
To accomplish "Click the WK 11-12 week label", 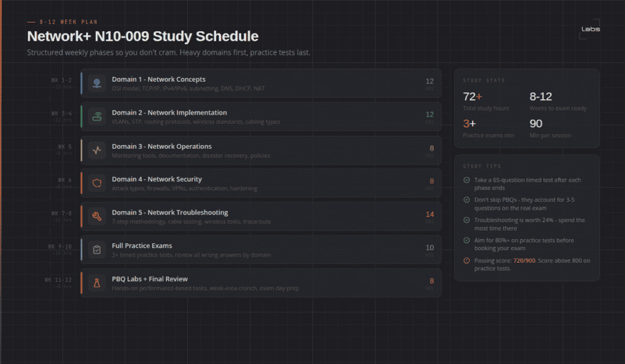I will (58, 280).
